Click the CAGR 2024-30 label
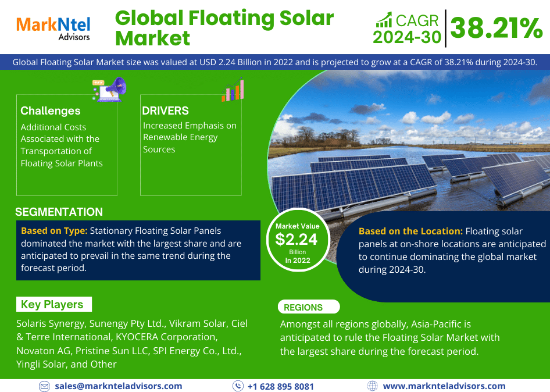550x392 pixels. click(x=407, y=30)
